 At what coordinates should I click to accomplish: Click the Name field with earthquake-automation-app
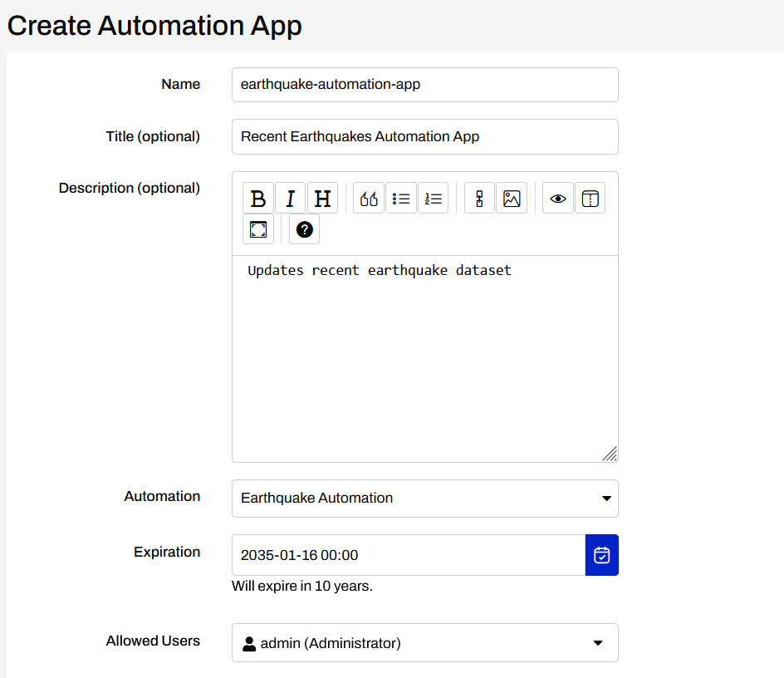tap(424, 85)
